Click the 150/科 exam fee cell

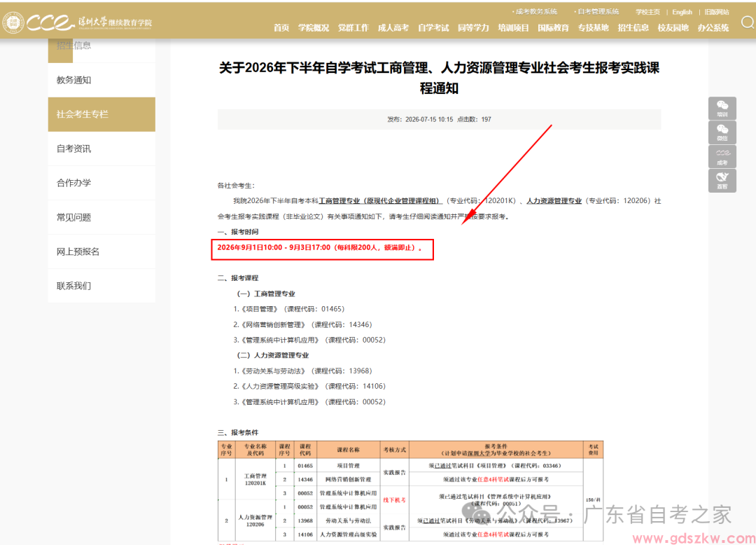[593, 500]
